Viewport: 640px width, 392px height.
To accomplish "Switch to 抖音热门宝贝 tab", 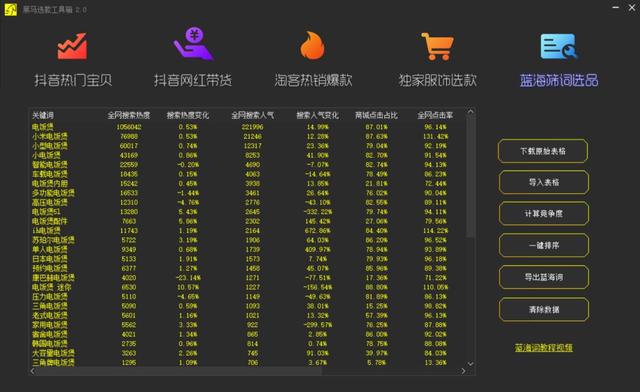I will pos(73,80).
